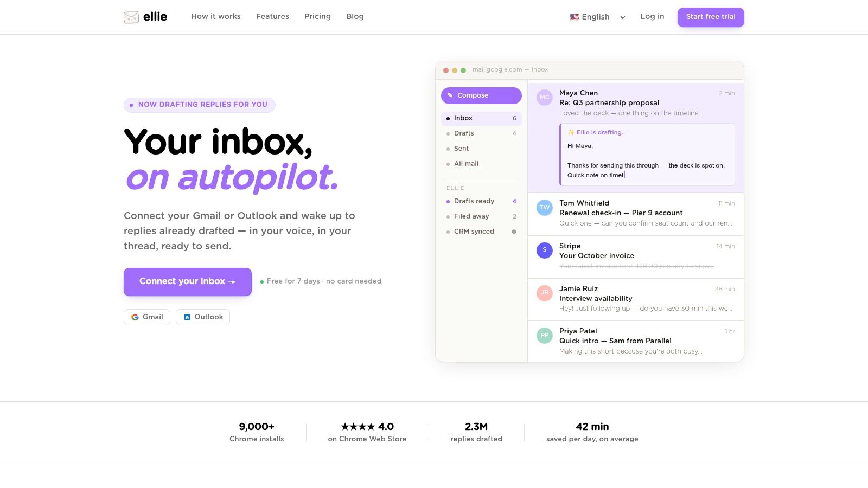Click the sender name Priya Patel
This screenshot has height=488, width=868.
point(578,331)
